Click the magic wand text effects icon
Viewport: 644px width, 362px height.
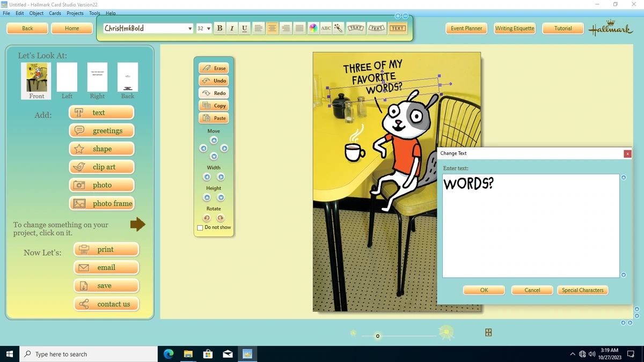click(x=339, y=28)
